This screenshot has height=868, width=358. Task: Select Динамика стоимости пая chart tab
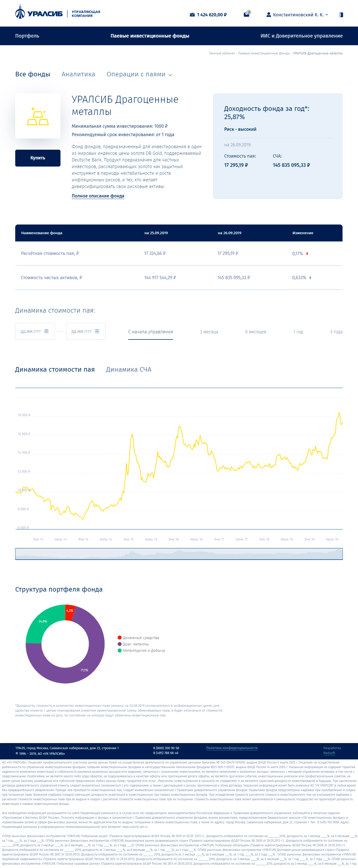(55, 369)
